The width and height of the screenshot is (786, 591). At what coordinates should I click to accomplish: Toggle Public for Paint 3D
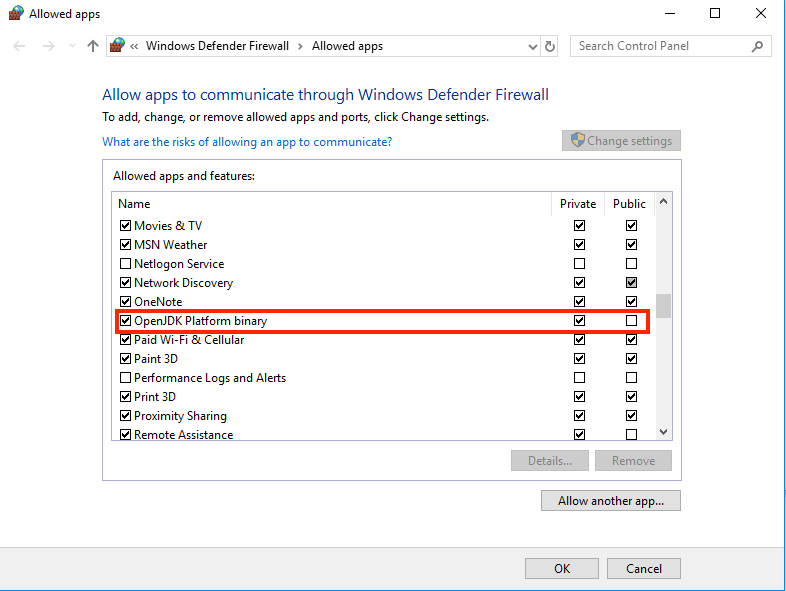pos(631,358)
